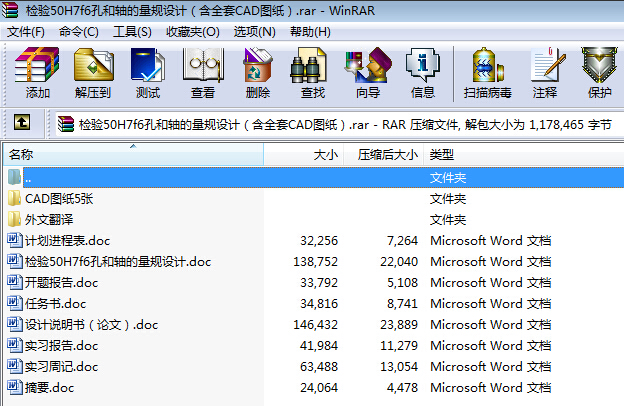Click the archive path text in address bar
This screenshot has width=624, height=406.
click(345, 125)
